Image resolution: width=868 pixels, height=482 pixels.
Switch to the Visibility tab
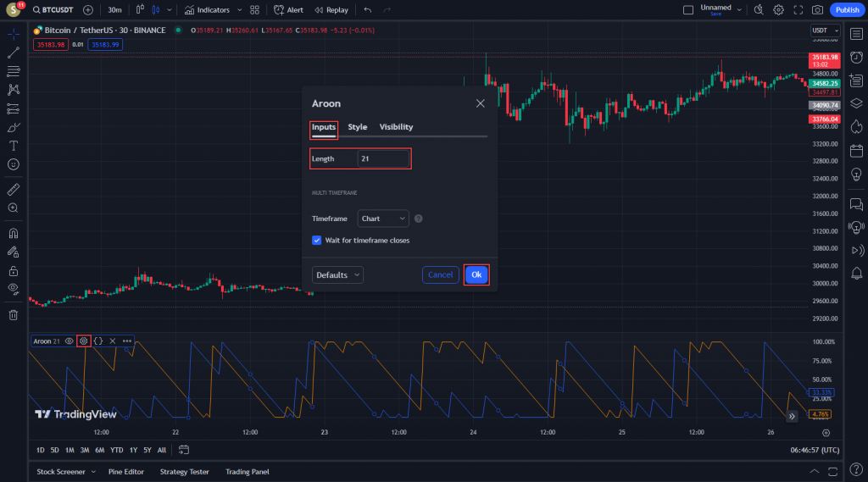pos(396,127)
